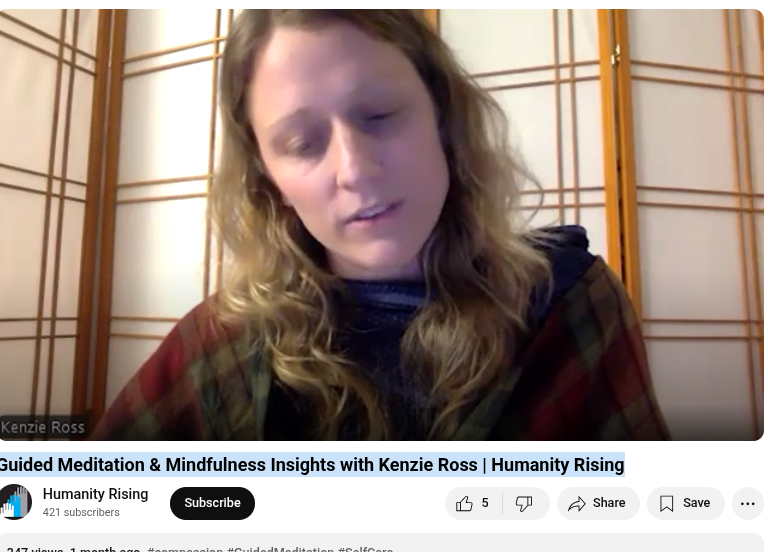
Task: Click the paper screen backdrop in video
Action: [x=696, y=147]
